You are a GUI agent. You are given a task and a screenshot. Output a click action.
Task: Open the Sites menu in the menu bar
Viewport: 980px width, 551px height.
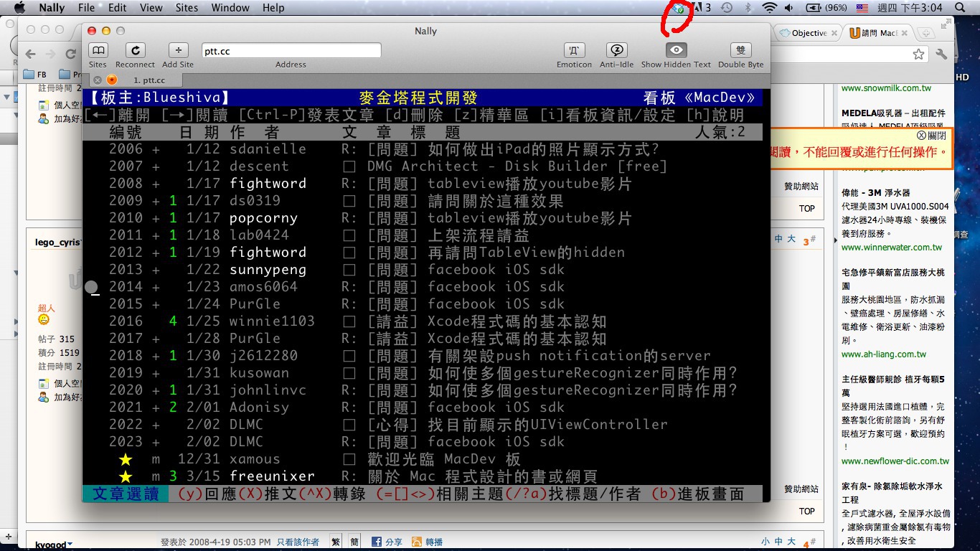[x=187, y=8]
